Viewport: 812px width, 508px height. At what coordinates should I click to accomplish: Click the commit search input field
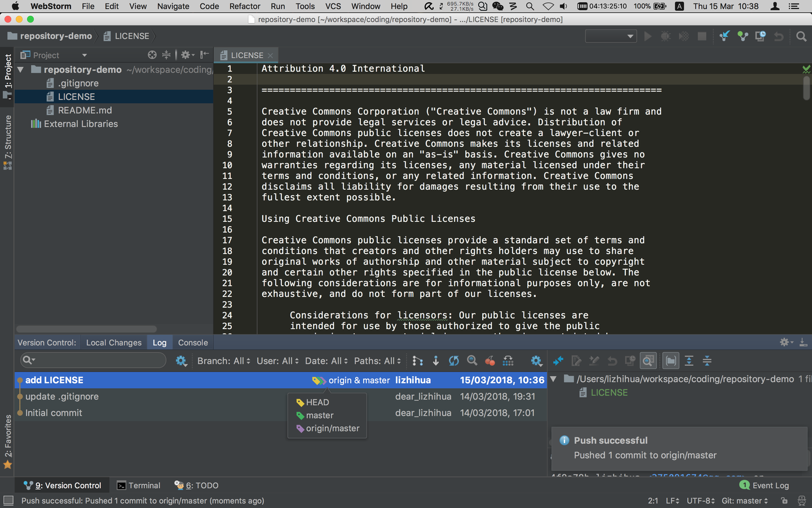(93, 361)
